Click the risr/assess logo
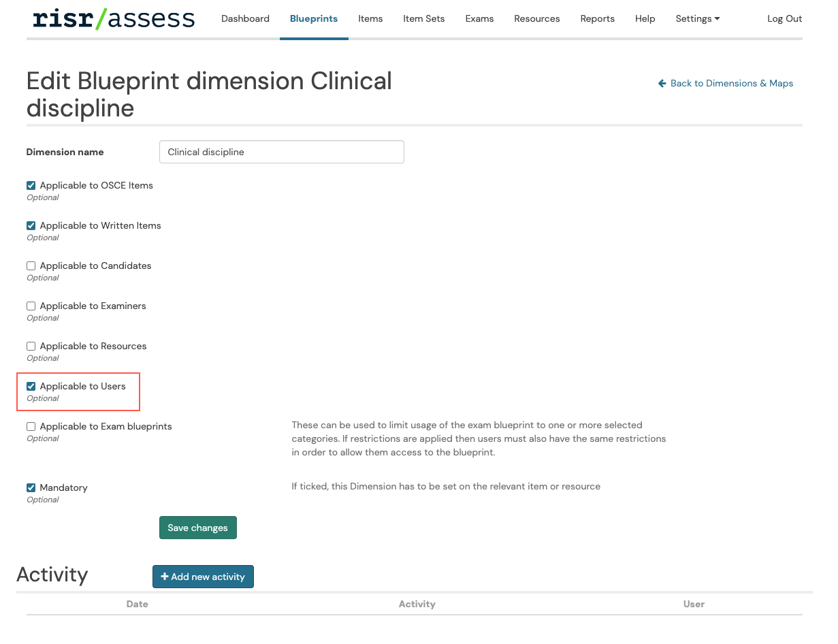838x644 pixels. click(113, 18)
